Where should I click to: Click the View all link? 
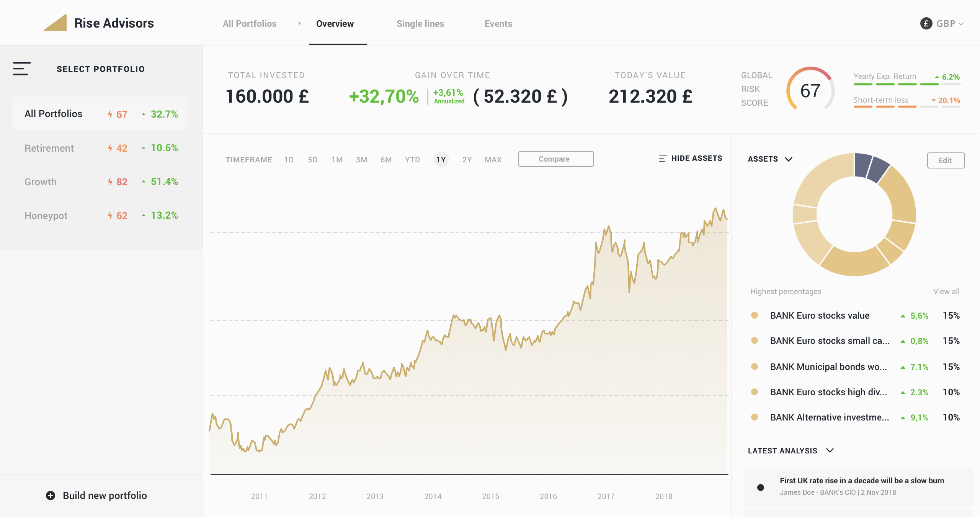tap(946, 291)
